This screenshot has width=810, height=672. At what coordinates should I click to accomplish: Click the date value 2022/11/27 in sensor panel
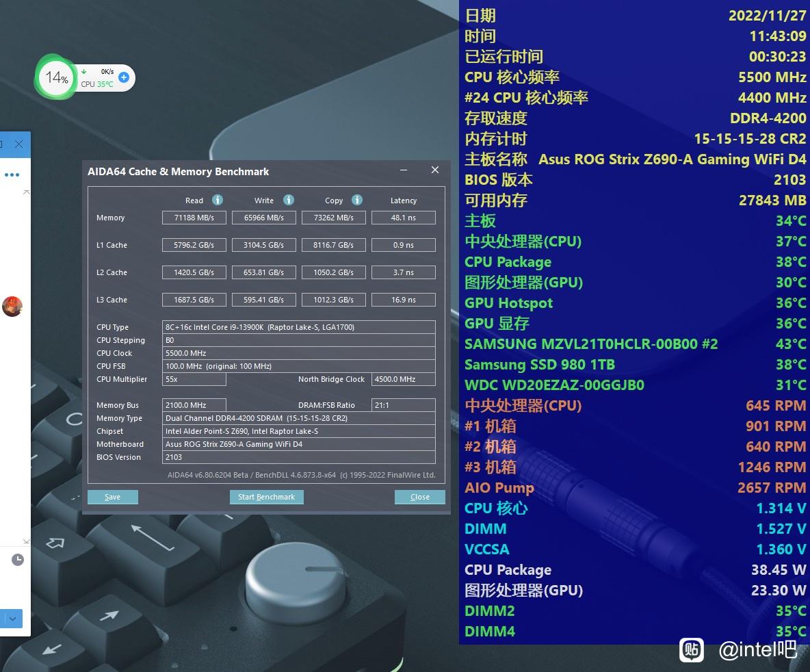[767, 16]
